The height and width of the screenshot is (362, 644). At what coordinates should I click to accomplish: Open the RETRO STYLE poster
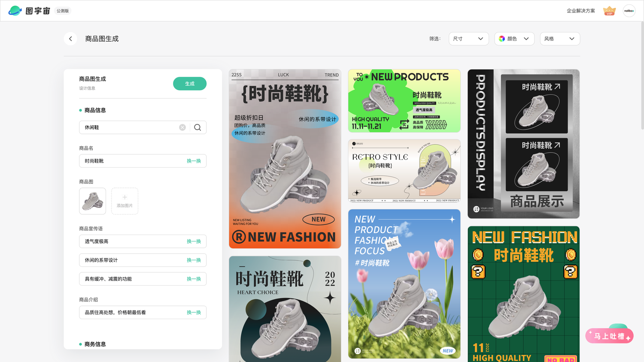click(x=404, y=171)
